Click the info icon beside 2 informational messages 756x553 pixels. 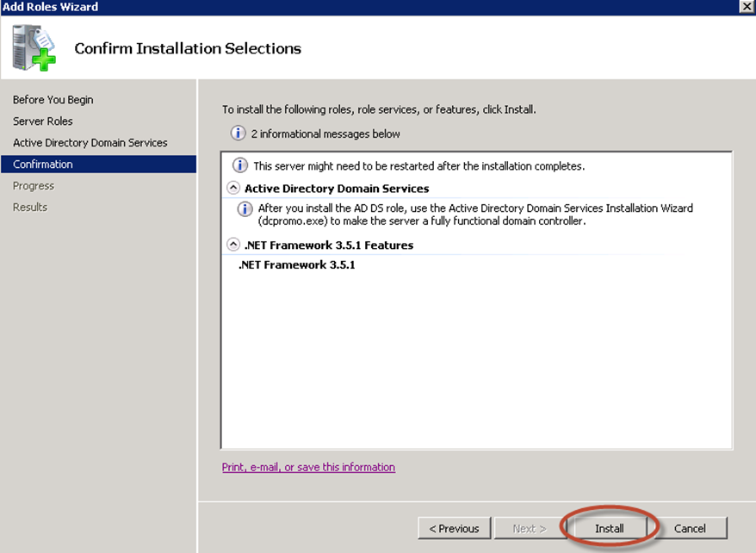click(238, 133)
